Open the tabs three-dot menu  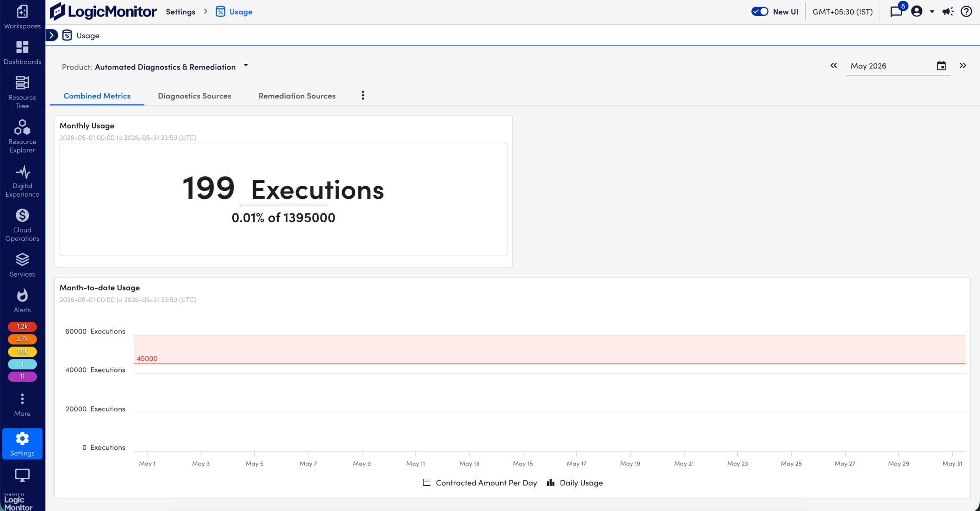363,95
